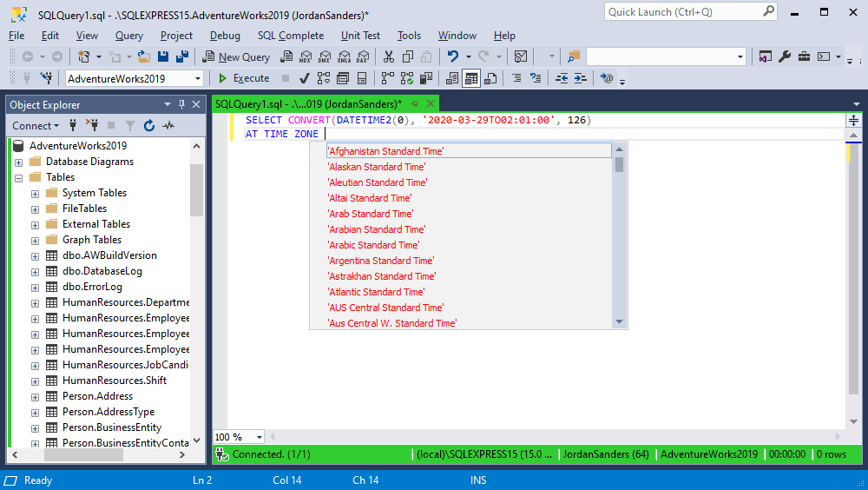Toggle Include Client Statistics
The image size is (868, 490).
(x=426, y=78)
